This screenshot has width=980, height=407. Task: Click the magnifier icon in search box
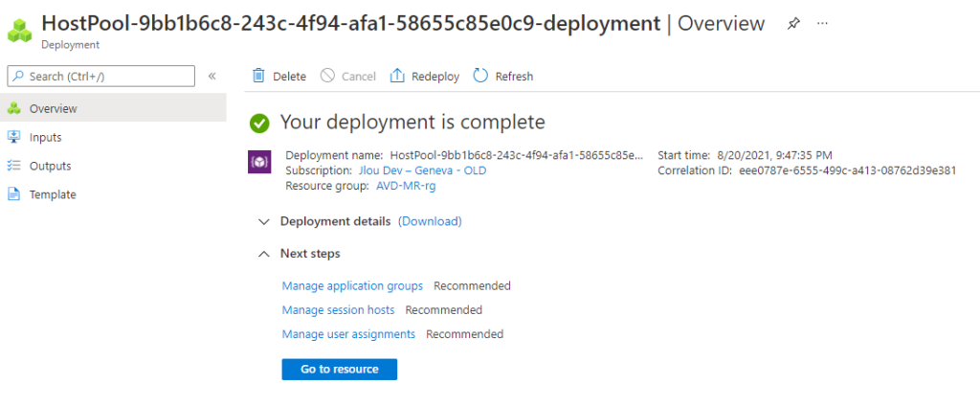coord(19,77)
